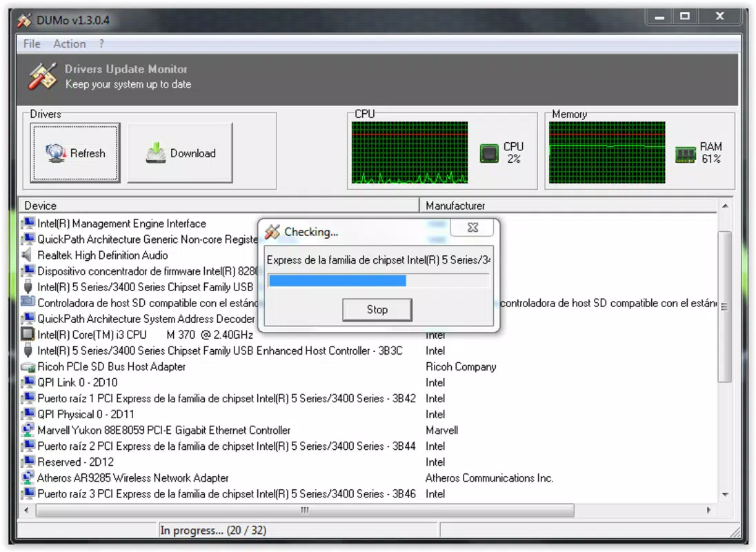Click the CPU usage graph
Viewport: 756px width, 552px height.
[410, 152]
